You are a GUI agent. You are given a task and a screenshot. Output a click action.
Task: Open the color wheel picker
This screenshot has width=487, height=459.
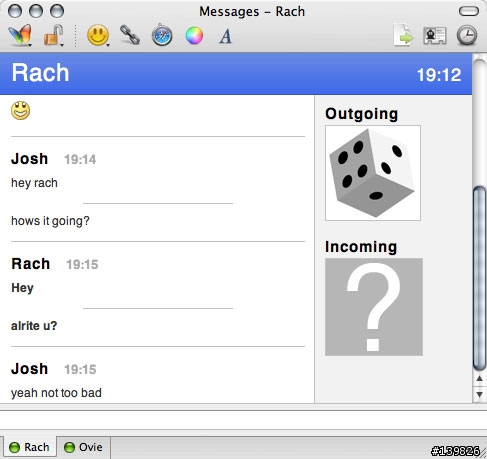(x=194, y=36)
